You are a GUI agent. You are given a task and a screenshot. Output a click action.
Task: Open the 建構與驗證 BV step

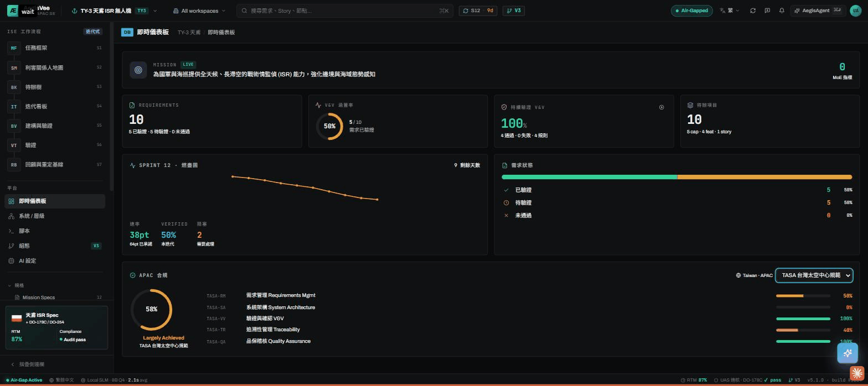[x=55, y=126]
